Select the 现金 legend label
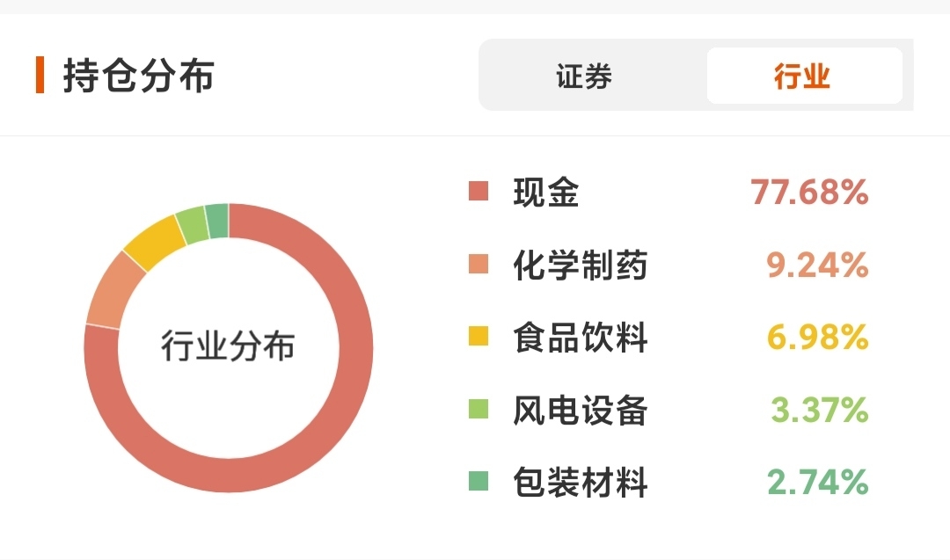This screenshot has height=560, width=950. pos(546,193)
